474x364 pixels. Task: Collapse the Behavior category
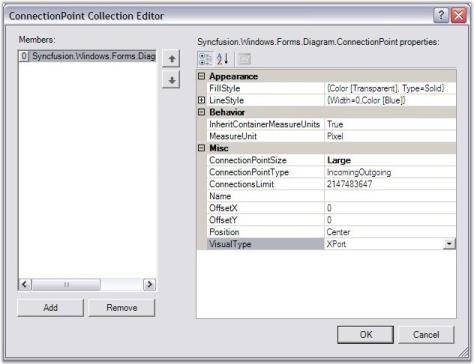tap(201, 112)
